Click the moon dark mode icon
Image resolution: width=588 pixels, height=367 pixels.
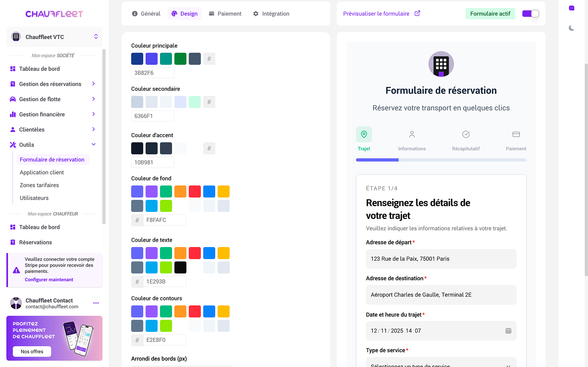coord(571,28)
